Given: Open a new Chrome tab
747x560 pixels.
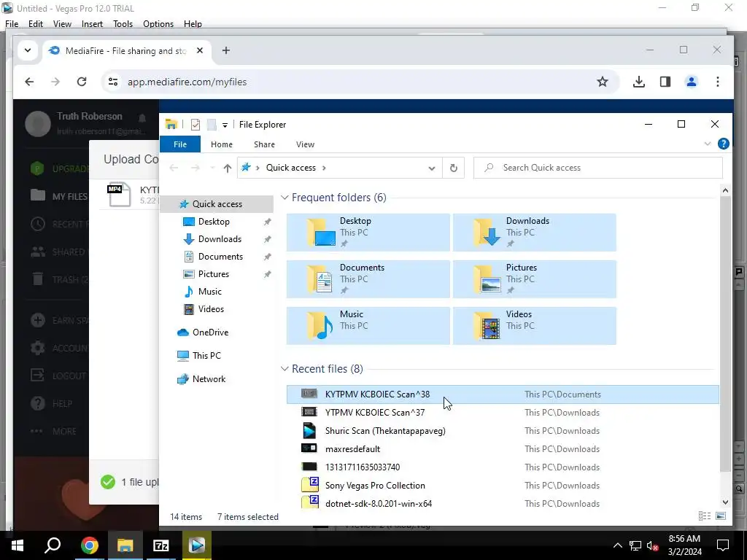Looking at the screenshot, I should point(226,50).
